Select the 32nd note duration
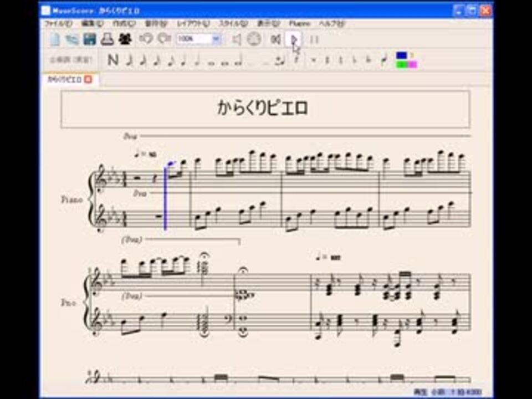 point(143,60)
